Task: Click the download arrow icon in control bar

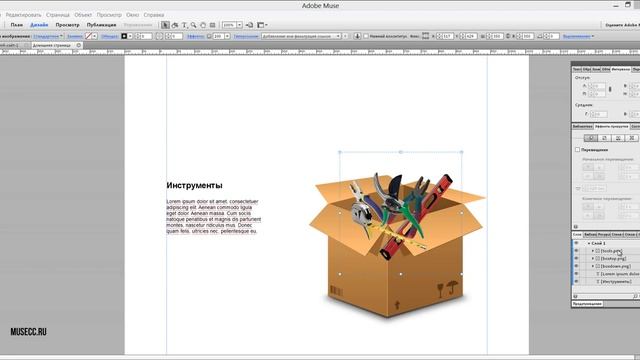Action: pos(357,36)
